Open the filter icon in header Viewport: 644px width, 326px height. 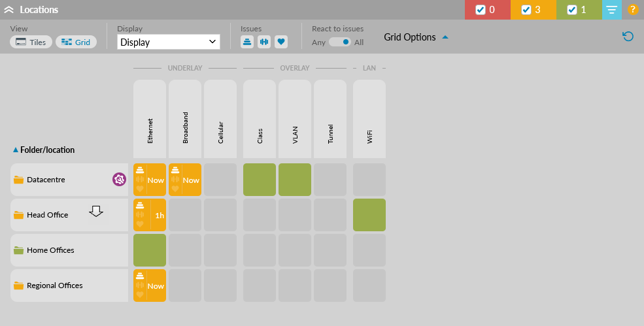(x=612, y=10)
